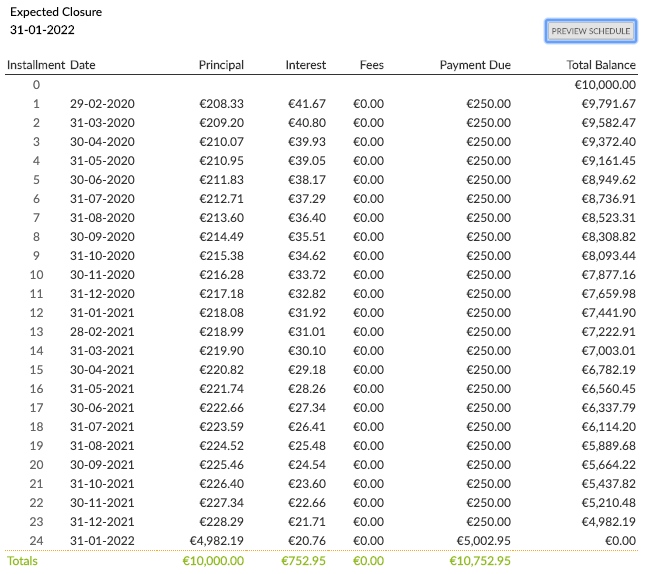Screen dimensions: 648x574
Task: Select total balance €9,372.40
Action: click(608, 142)
